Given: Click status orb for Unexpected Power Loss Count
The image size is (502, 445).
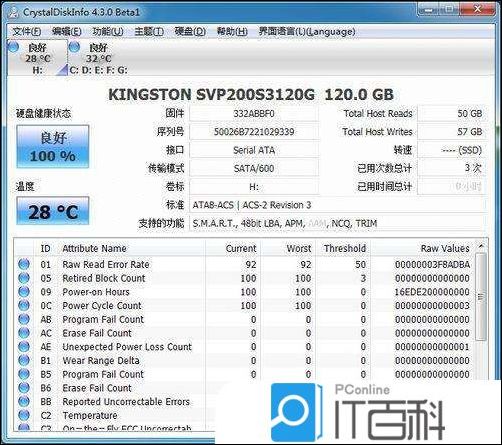Looking at the screenshot, I should pos(24,347).
